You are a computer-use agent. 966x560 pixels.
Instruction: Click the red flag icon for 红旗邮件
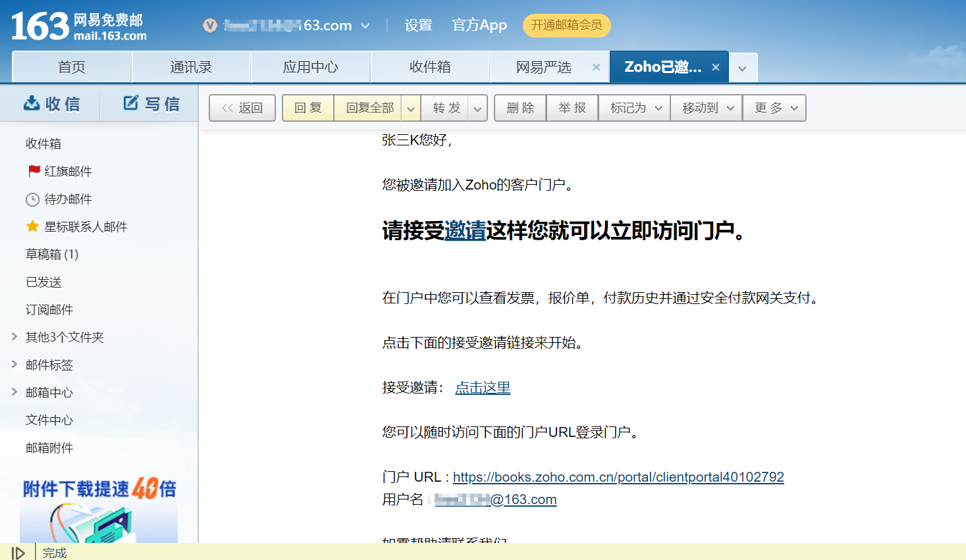click(34, 171)
